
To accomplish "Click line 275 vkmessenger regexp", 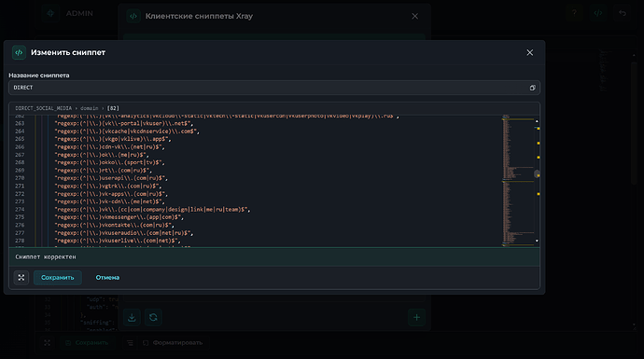I will (119, 217).
